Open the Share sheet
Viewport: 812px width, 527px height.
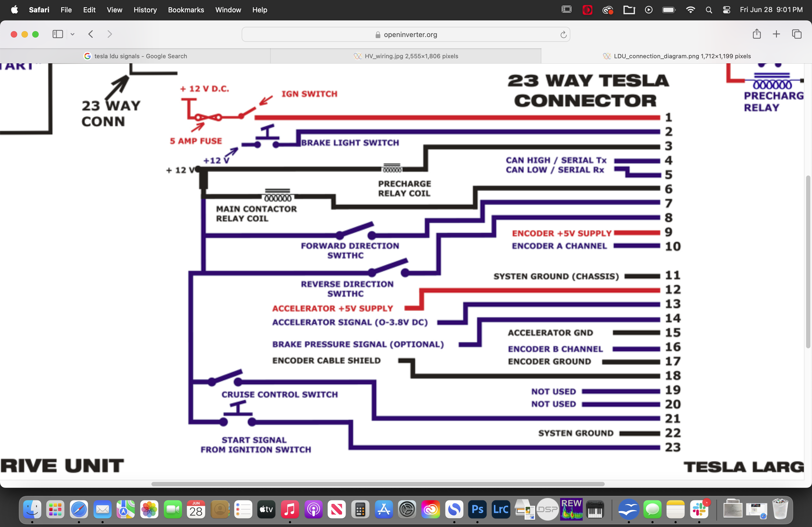tap(757, 34)
